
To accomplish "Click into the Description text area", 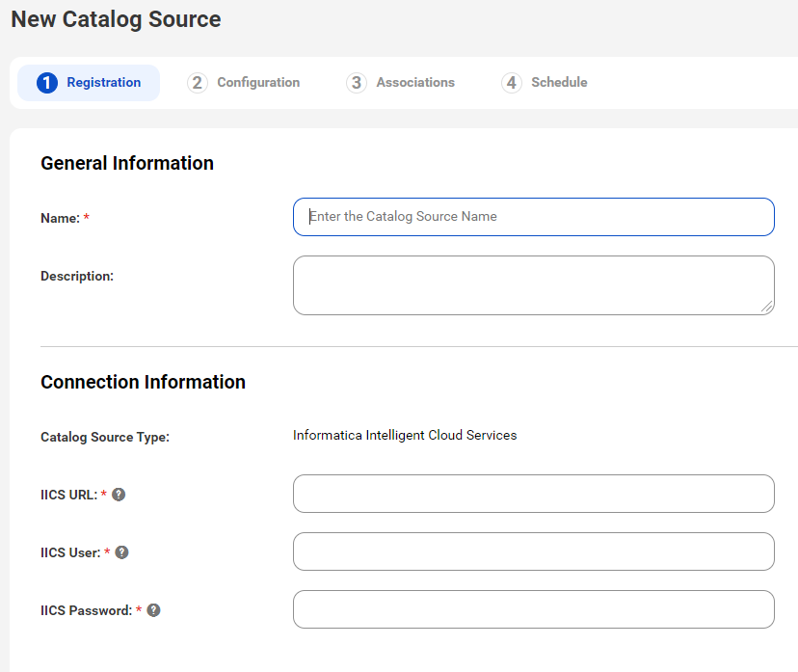I will (533, 285).
